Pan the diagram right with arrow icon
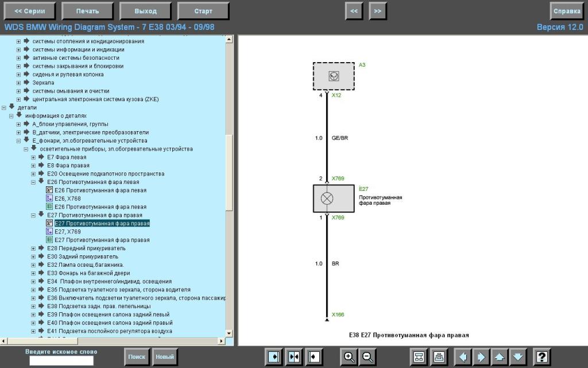Image resolution: width=588 pixels, height=368 pixels. click(481, 356)
